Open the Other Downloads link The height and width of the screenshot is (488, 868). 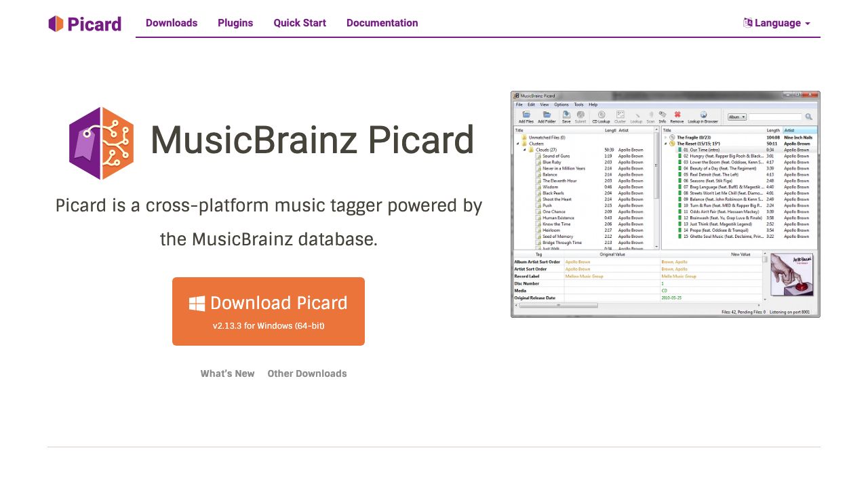point(307,373)
